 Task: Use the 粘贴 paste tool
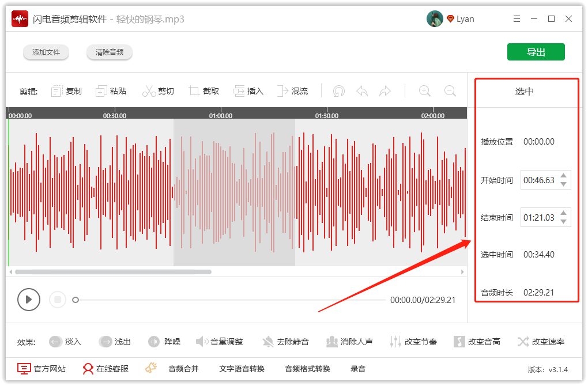click(x=112, y=90)
